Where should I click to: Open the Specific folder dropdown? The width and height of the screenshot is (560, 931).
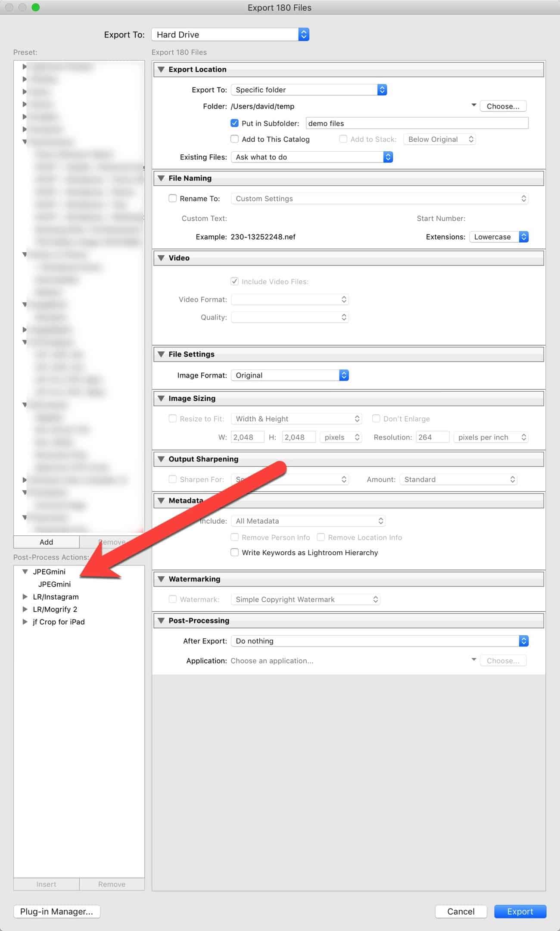309,90
